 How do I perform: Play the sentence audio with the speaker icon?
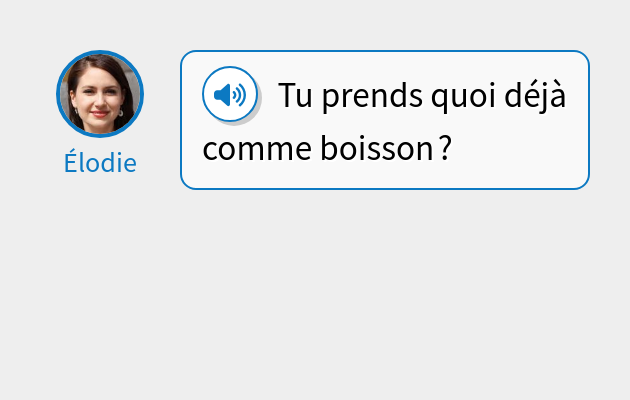point(230,95)
